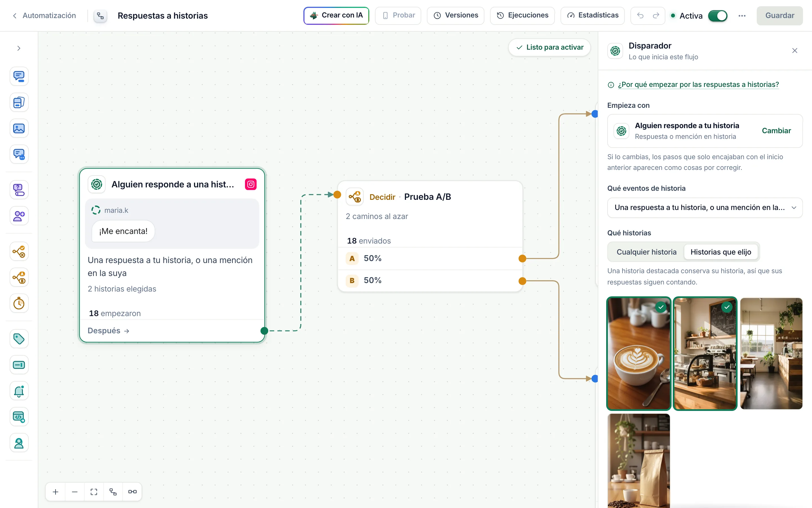Add an image message step from sidebar
The width and height of the screenshot is (812, 508).
tap(19, 128)
